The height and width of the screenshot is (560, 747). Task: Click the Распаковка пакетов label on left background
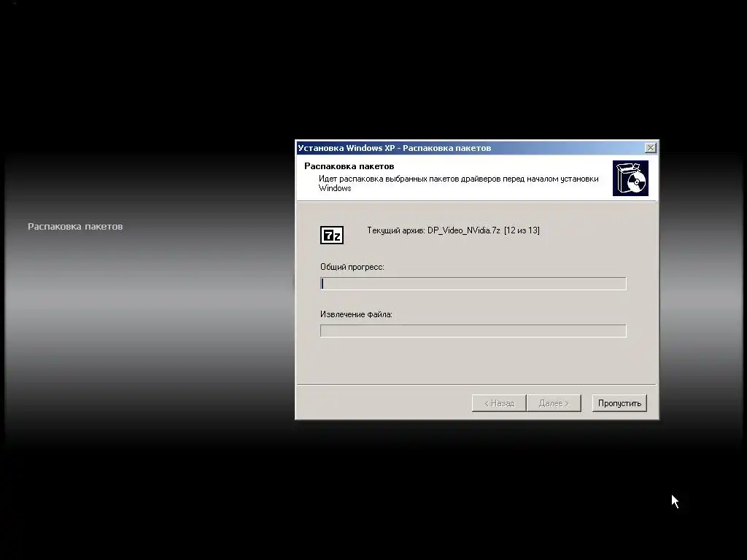pyautogui.click(x=75, y=227)
